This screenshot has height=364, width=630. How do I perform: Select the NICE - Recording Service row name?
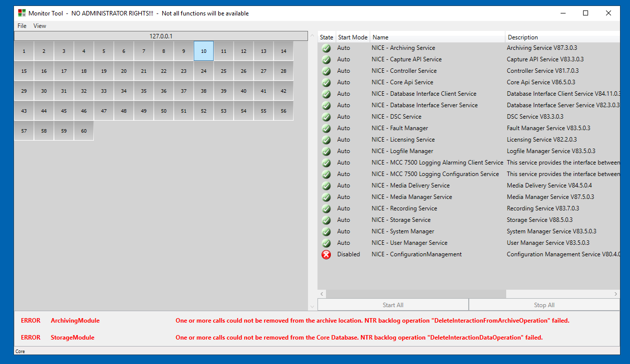[x=404, y=208]
